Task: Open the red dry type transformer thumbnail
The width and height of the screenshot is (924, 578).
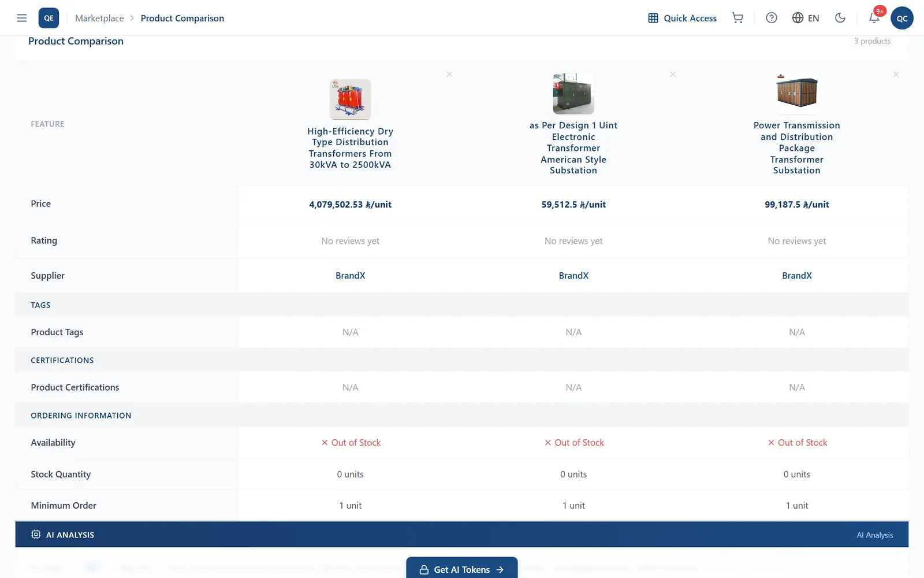Action: (x=350, y=99)
